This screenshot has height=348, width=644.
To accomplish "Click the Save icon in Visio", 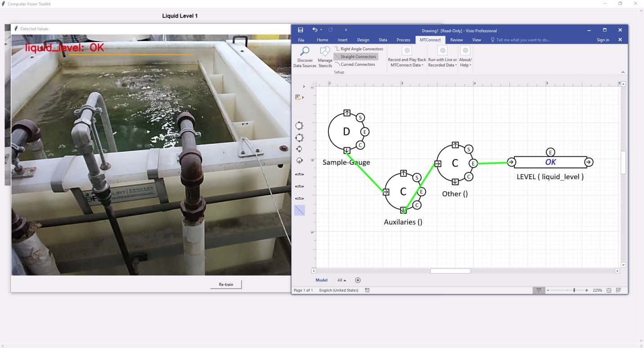I will pyautogui.click(x=300, y=30).
